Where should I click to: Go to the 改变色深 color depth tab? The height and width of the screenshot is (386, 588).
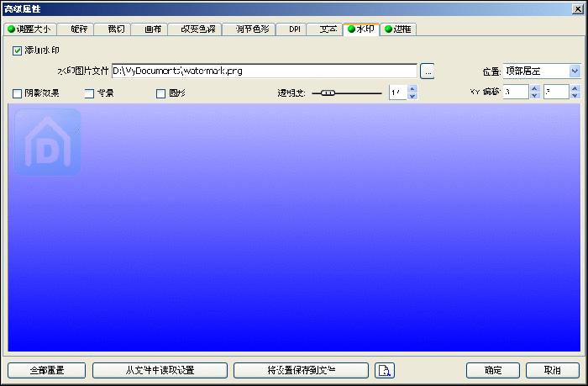(x=195, y=29)
